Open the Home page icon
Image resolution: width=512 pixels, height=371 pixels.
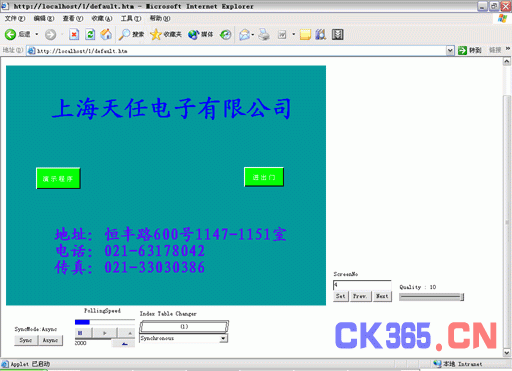click(x=106, y=34)
